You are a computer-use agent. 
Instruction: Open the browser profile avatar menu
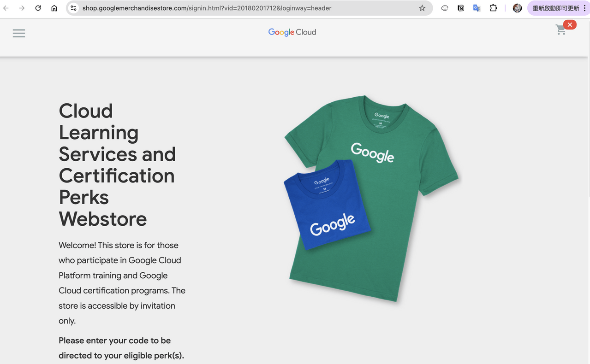tap(517, 8)
